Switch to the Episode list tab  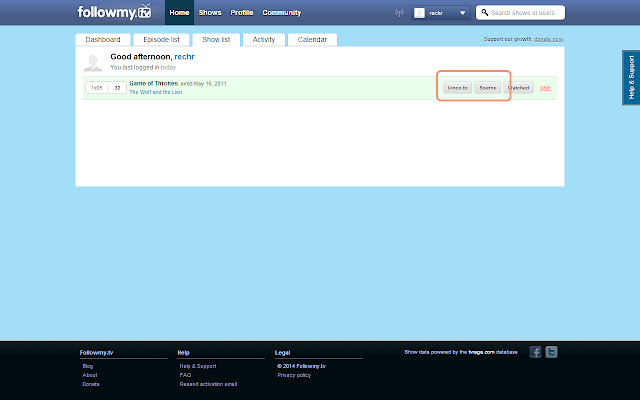[x=161, y=40]
